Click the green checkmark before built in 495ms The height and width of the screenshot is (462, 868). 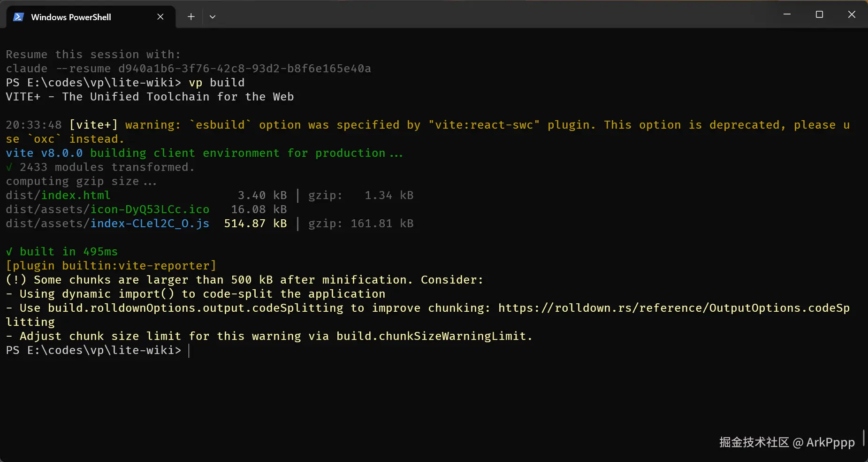coord(9,252)
